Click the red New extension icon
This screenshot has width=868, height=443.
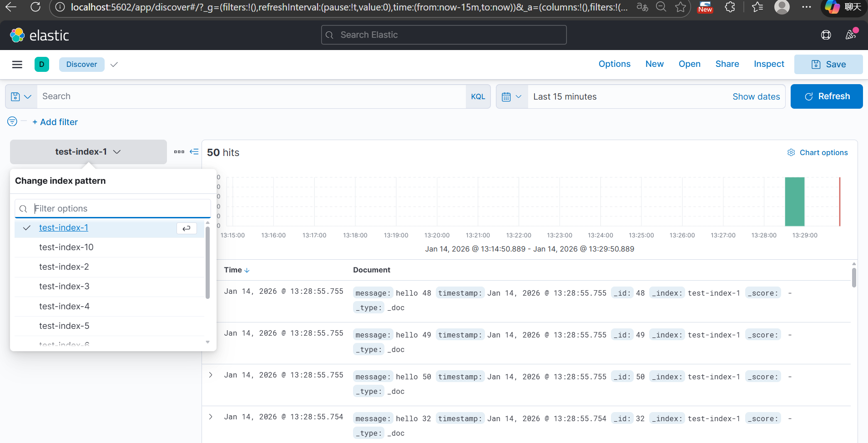tap(705, 7)
